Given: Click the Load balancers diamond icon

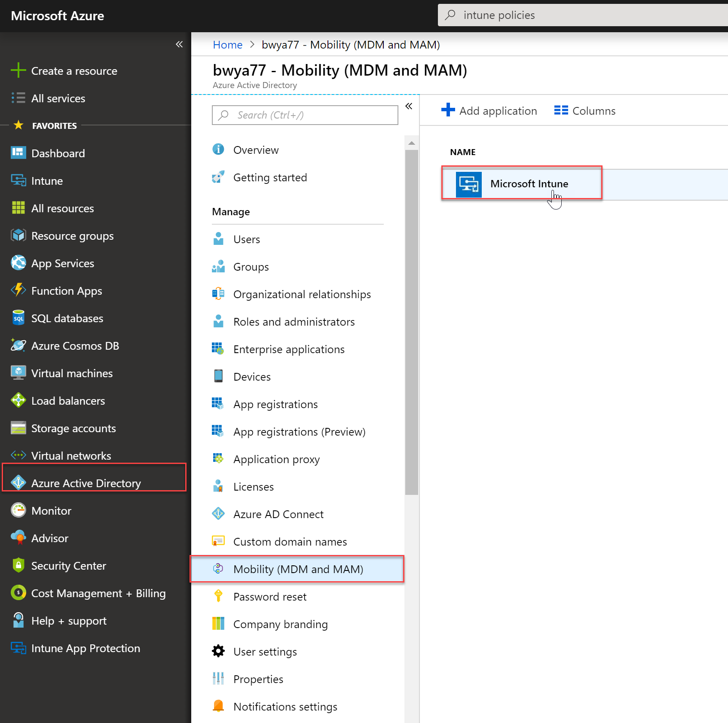Looking at the screenshot, I should pyautogui.click(x=18, y=400).
